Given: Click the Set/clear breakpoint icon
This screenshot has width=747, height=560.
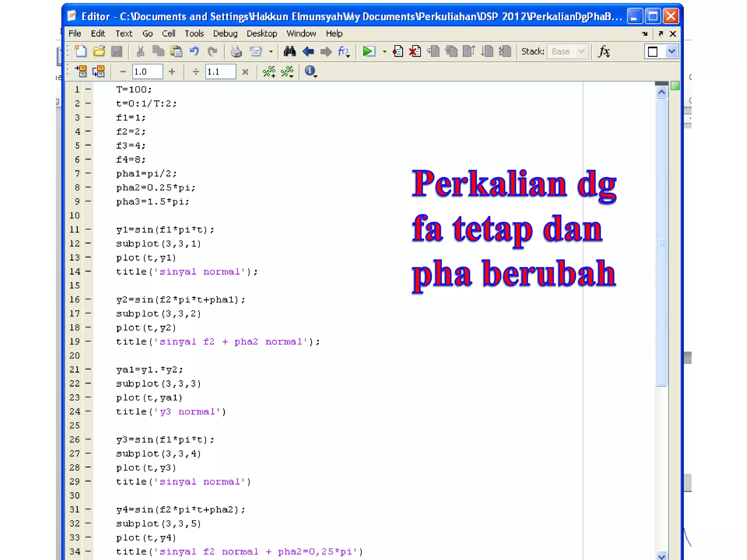Looking at the screenshot, I should (x=398, y=51).
